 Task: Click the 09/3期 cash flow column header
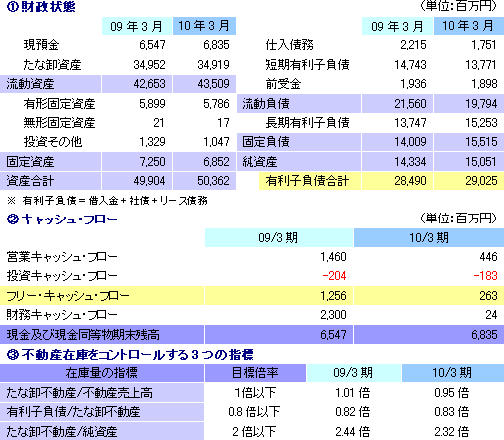pyautogui.click(x=278, y=238)
